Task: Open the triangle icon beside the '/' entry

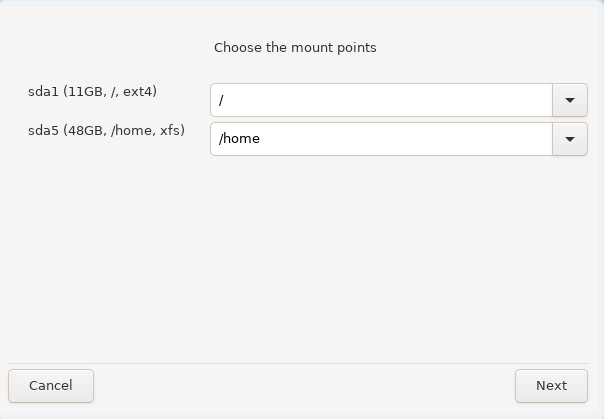Action: click(570, 100)
